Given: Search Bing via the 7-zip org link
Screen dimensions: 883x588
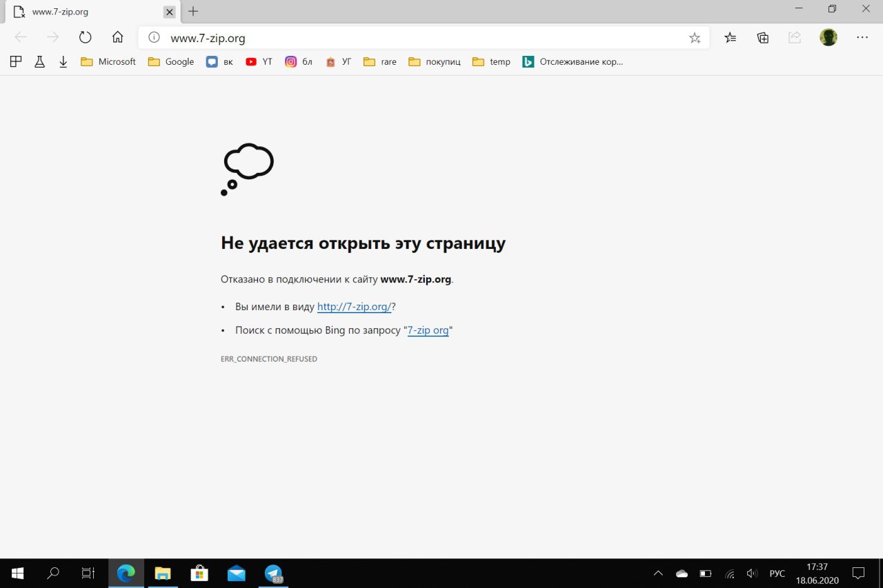Looking at the screenshot, I should coord(428,330).
